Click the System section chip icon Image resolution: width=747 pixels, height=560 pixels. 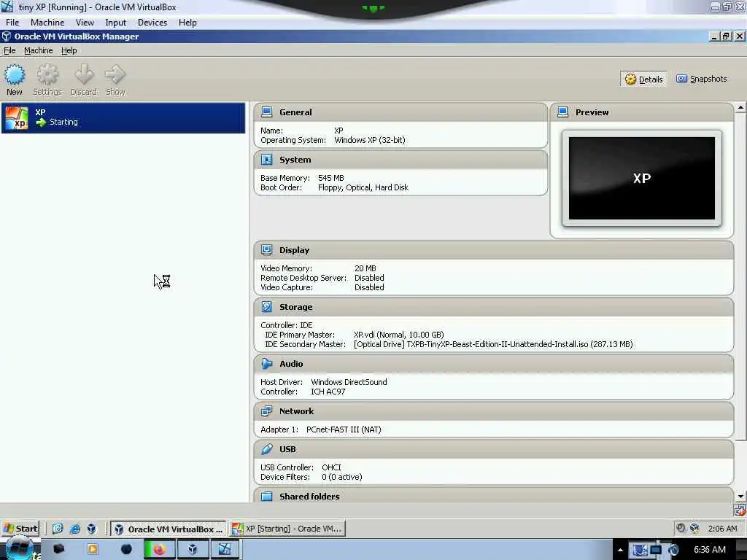[x=267, y=160]
